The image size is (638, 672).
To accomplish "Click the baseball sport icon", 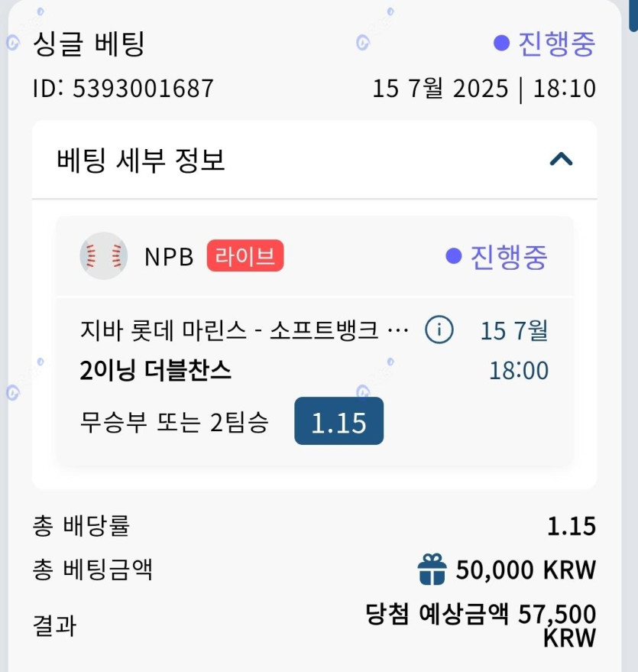I will click(103, 256).
